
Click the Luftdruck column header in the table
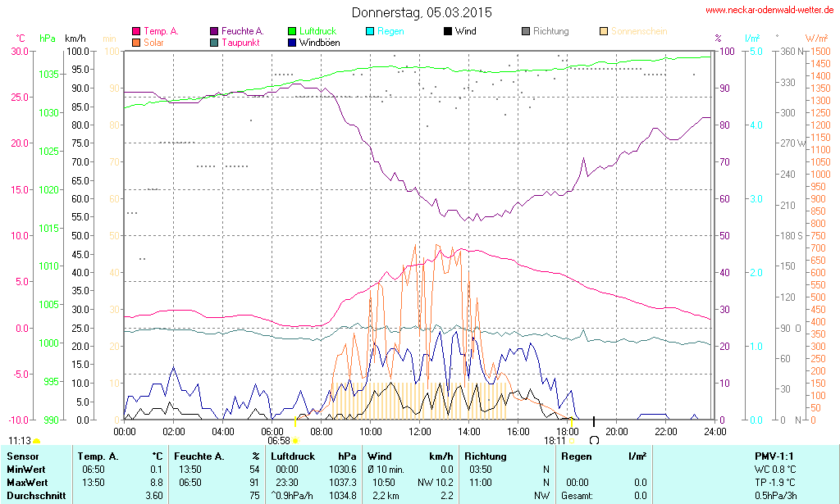(293, 456)
